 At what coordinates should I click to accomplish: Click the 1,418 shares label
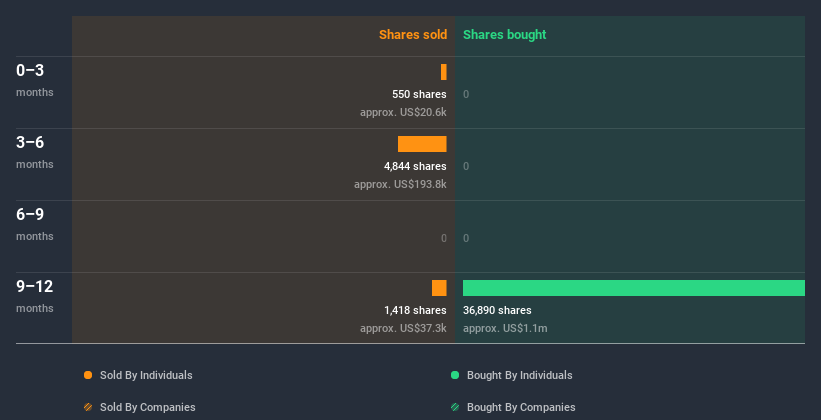[415, 311]
